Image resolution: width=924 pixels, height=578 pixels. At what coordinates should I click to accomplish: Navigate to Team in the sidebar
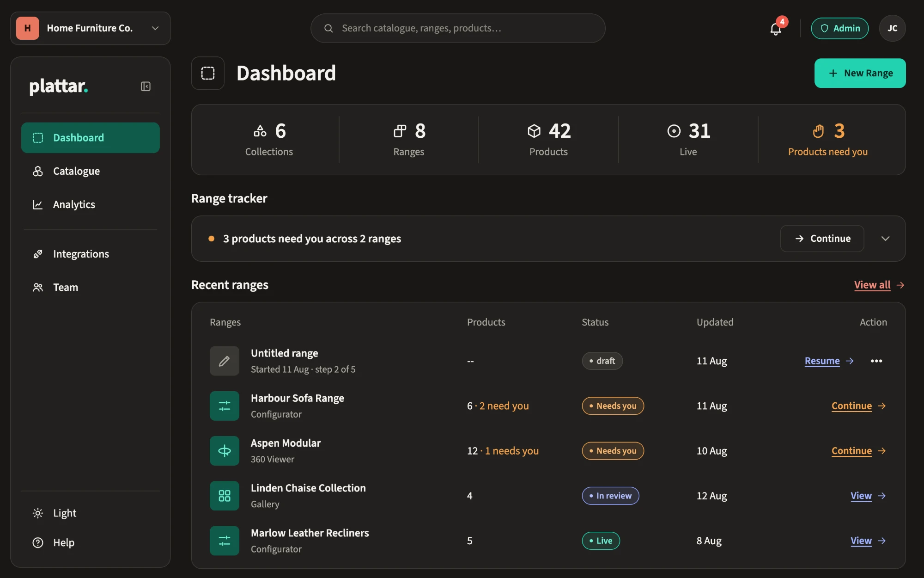(x=91, y=287)
